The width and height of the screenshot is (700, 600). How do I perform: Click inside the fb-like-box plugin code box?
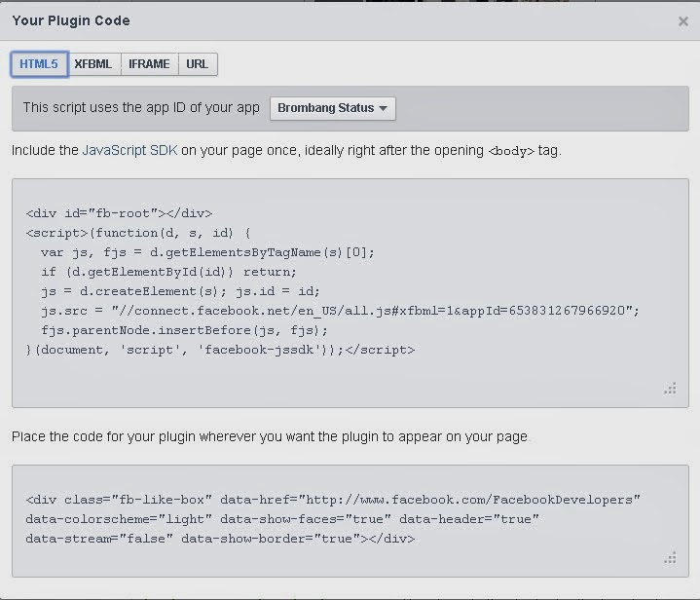pos(350,521)
